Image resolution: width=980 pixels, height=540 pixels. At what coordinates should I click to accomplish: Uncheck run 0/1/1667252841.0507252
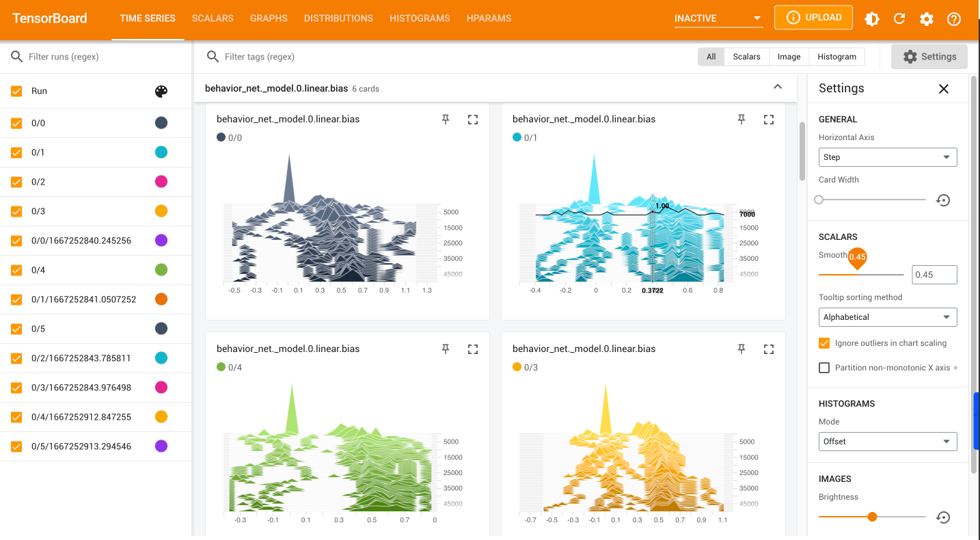pyautogui.click(x=16, y=300)
